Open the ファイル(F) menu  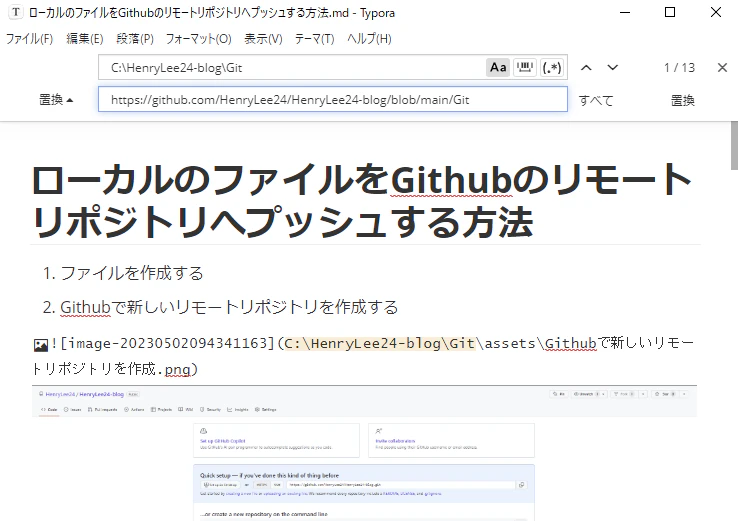click(29, 39)
